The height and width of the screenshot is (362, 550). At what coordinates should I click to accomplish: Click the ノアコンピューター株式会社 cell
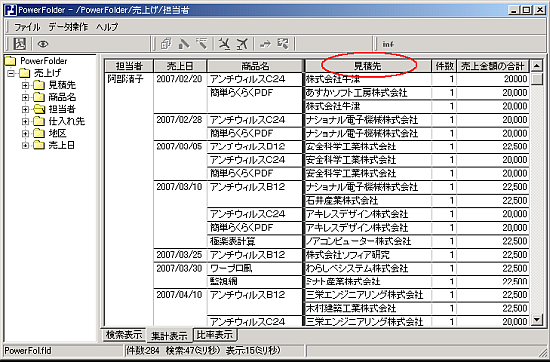tap(368, 241)
